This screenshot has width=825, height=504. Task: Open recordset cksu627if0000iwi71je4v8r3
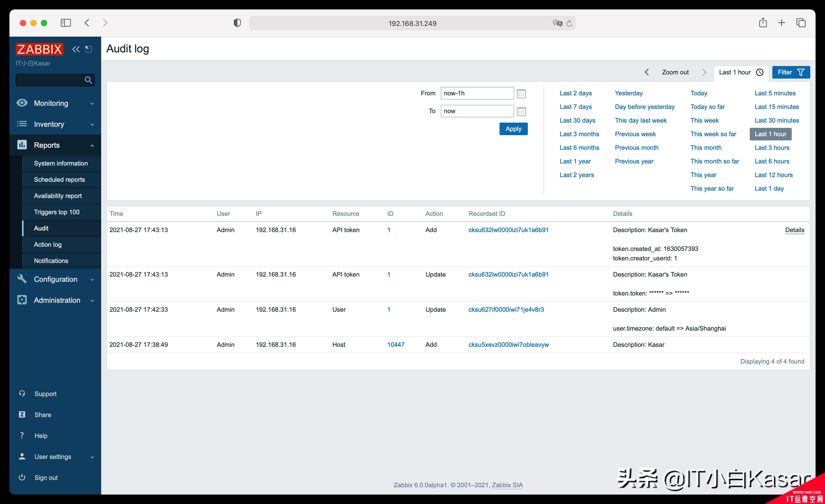coord(506,310)
